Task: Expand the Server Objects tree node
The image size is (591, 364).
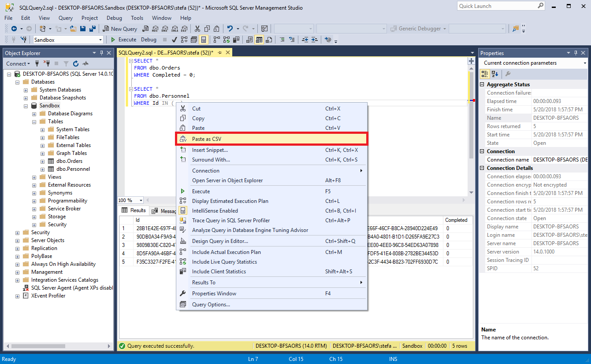Action: [x=18, y=240]
